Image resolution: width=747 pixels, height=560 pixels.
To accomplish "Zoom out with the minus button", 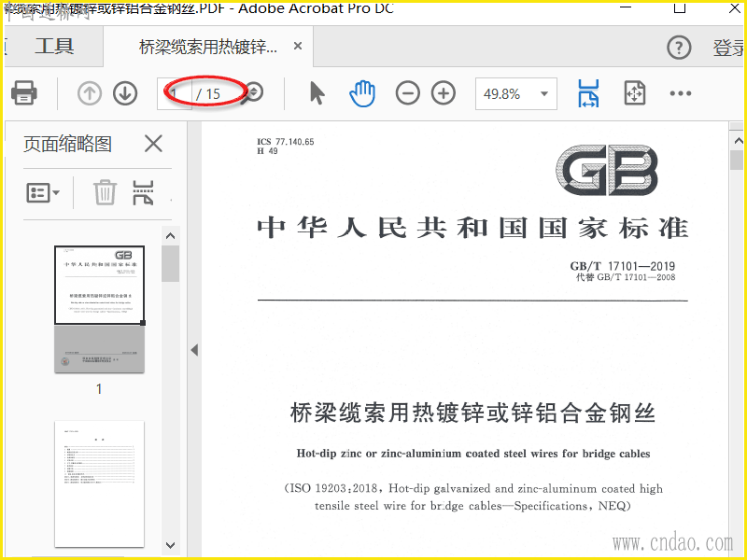I will click(x=408, y=93).
